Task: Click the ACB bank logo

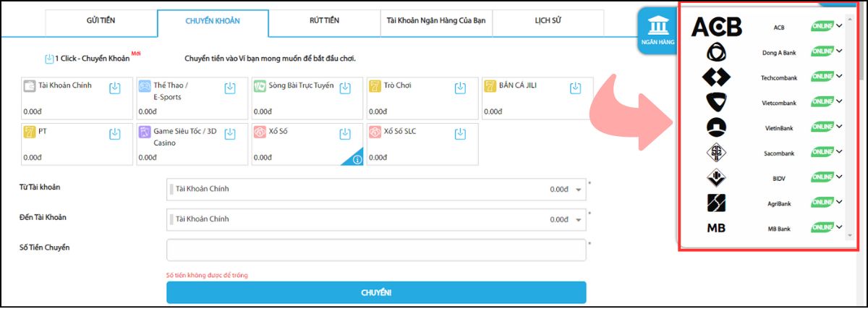Action: (716, 27)
